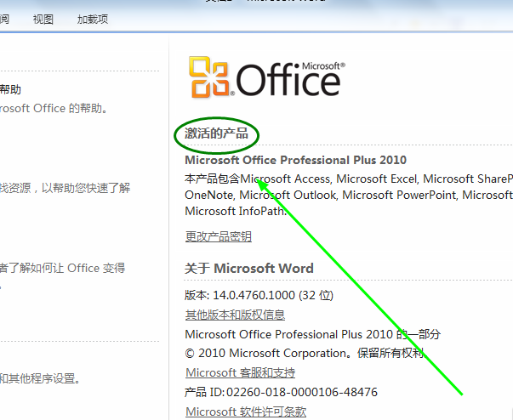Click the 更改产品密钥 link
This screenshot has height=420, width=513.
click(218, 236)
